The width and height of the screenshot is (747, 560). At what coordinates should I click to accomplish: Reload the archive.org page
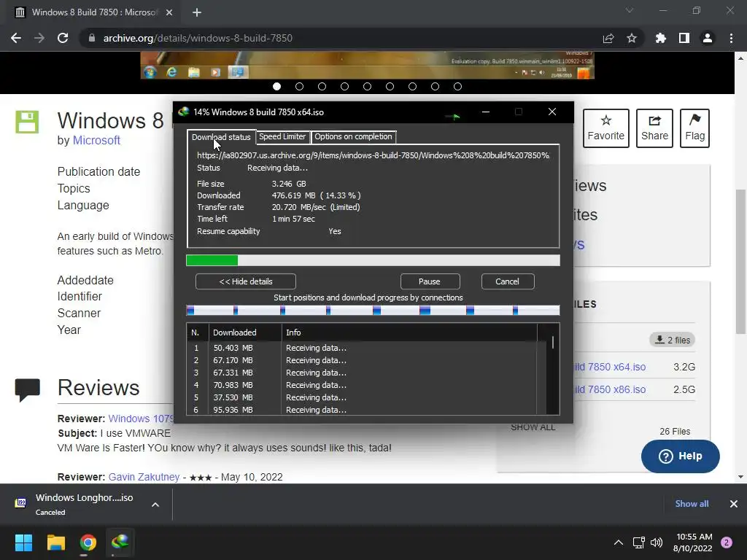click(63, 38)
